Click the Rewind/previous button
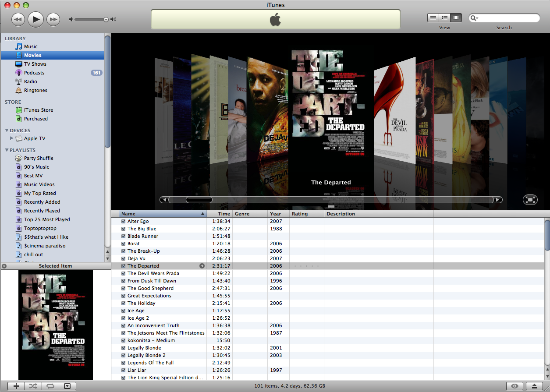Viewport: 550px width, 392px height. (x=18, y=19)
